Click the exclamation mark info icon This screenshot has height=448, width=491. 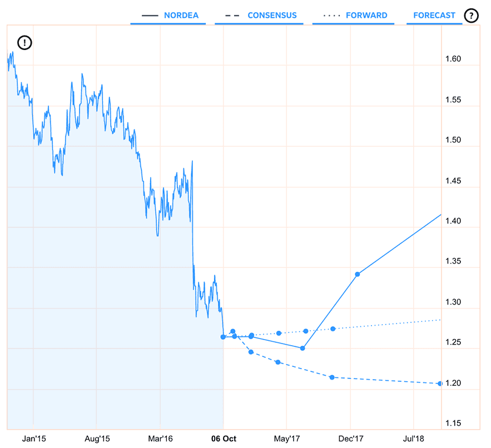coord(25,42)
